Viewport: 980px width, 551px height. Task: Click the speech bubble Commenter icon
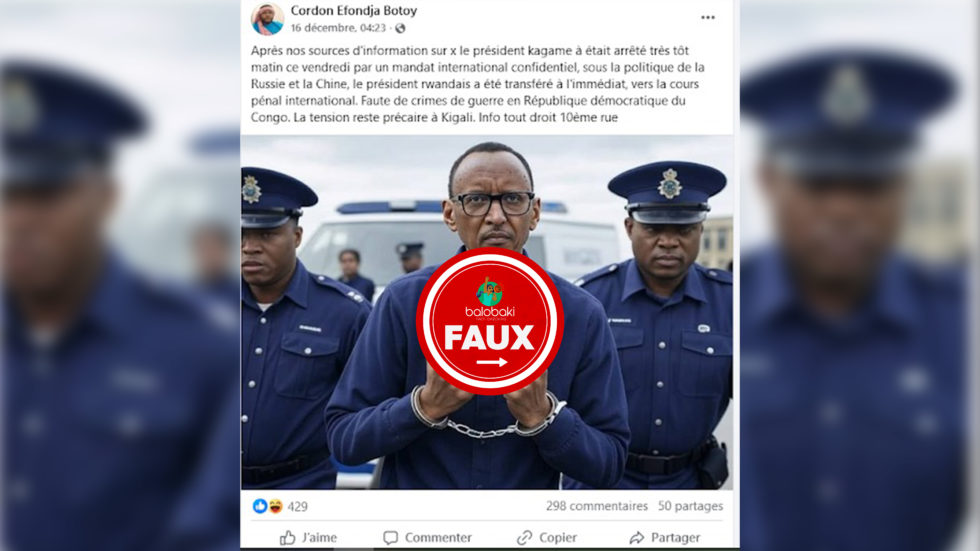pos(391,538)
